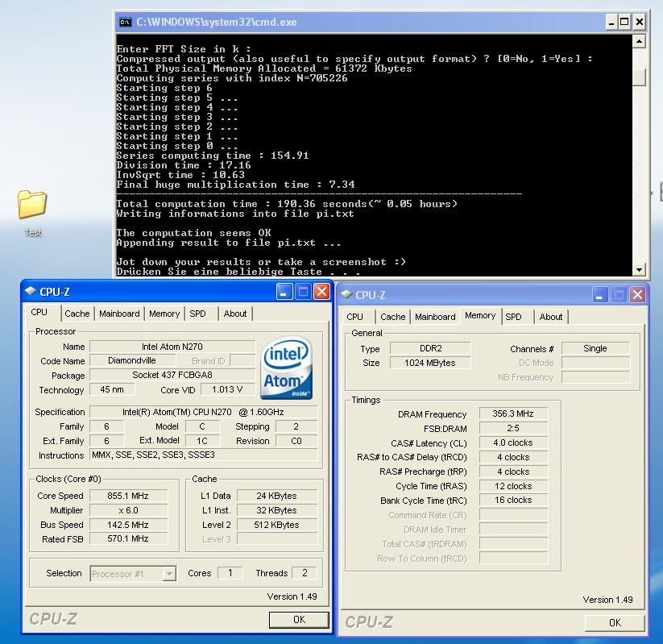Screen dimensions: 663x644
Task: Maximize the cmd.exe window
Action: click(x=624, y=22)
